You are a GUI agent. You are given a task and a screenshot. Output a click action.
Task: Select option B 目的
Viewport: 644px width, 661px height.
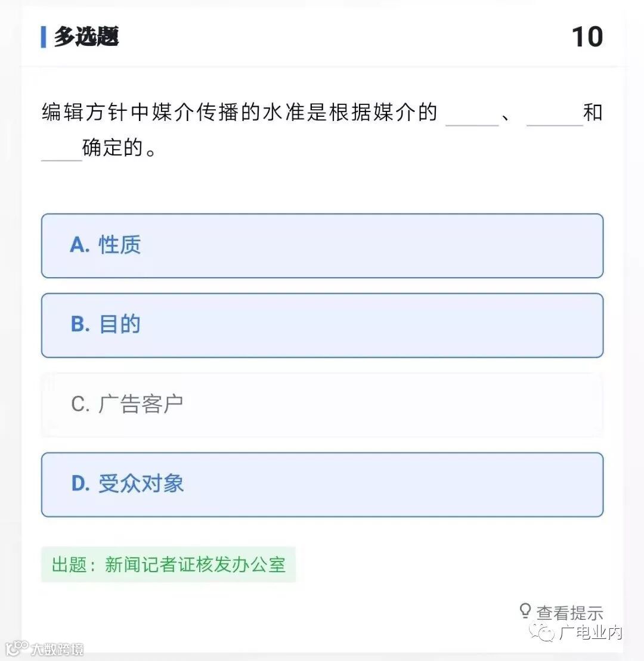click(322, 325)
